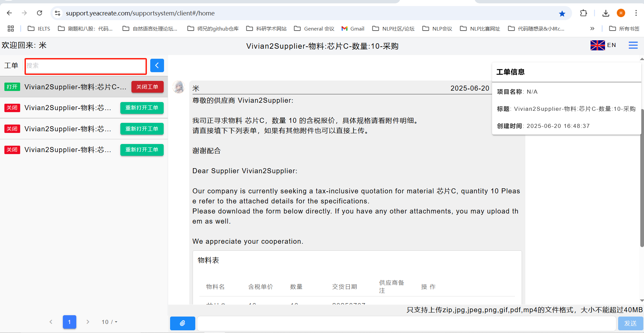This screenshot has width=644, height=333.
Task: Go to page 1 in pagination
Action: tap(69, 322)
